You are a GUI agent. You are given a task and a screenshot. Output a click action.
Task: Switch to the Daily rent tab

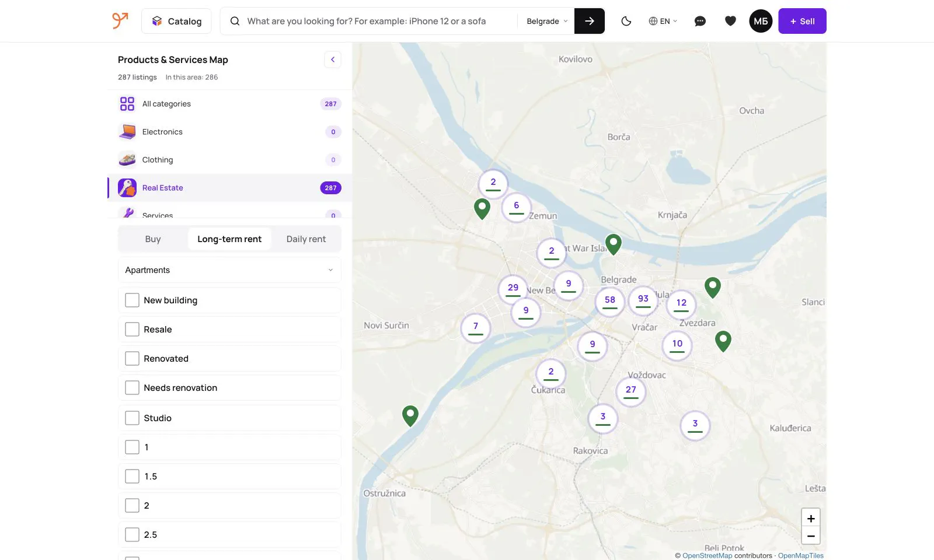tap(306, 239)
